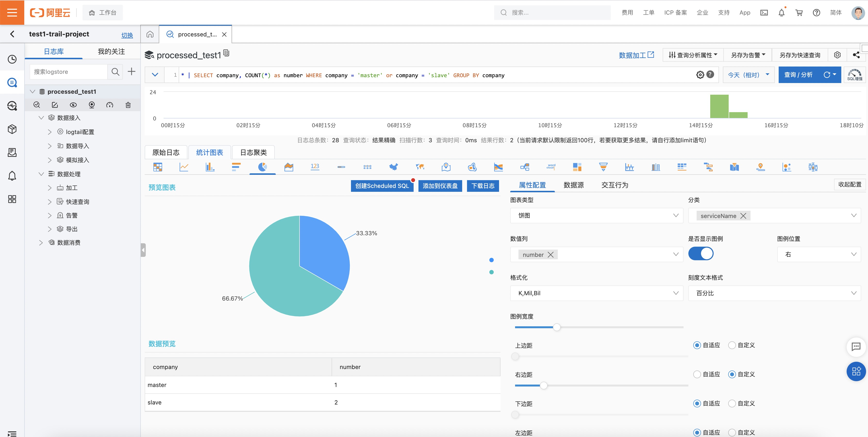Open the cloud shell terminal icon
868x437 pixels.
[x=764, y=12]
